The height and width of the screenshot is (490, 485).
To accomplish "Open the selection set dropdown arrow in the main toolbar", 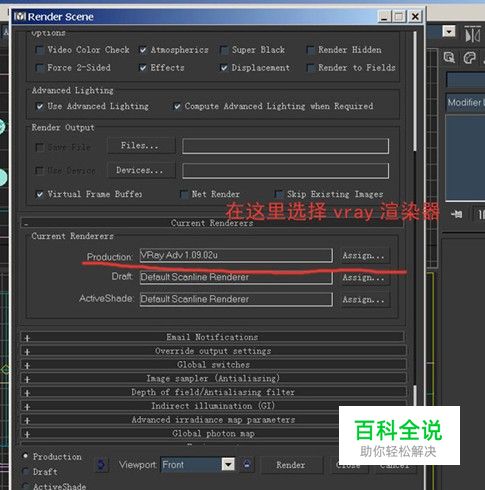I will pyautogui.click(x=449, y=32).
